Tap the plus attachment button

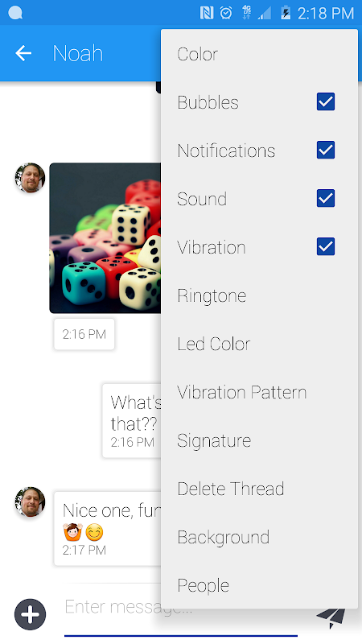pyautogui.click(x=30, y=614)
